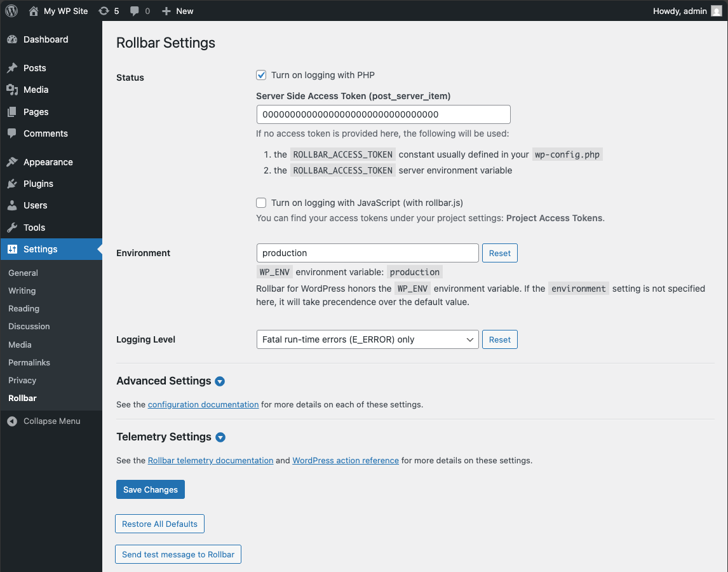This screenshot has width=728, height=572.
Task: Collapse the Advanced Settings section
Action: [220, 381]
